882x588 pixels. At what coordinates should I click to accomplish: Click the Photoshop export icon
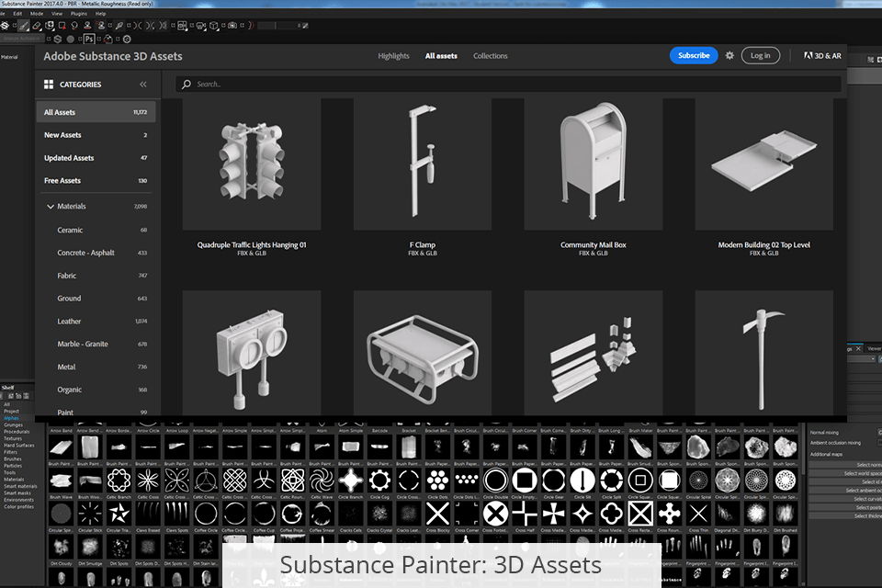(89, 39)
